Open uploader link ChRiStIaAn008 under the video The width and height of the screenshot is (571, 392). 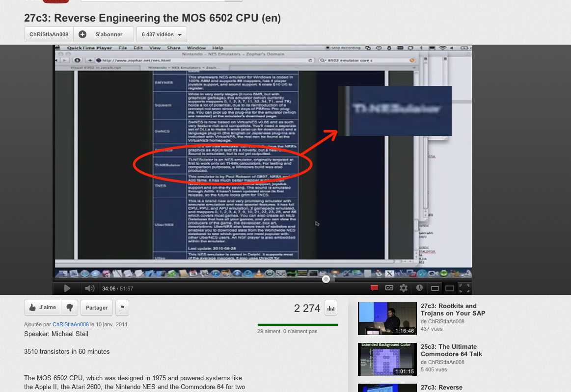tap(71, 324)
